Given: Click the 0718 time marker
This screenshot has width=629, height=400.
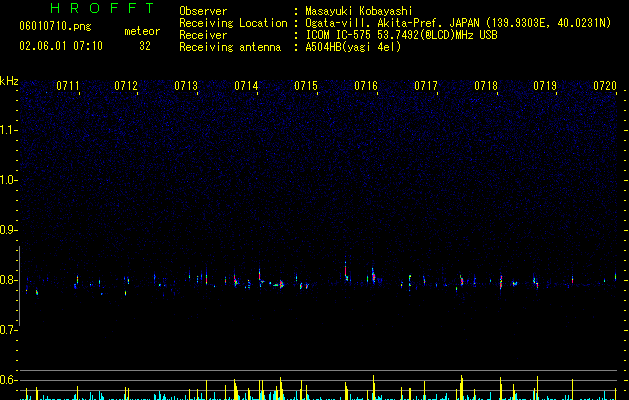Looking at the screenshot, I should click(x=486, y=86).
